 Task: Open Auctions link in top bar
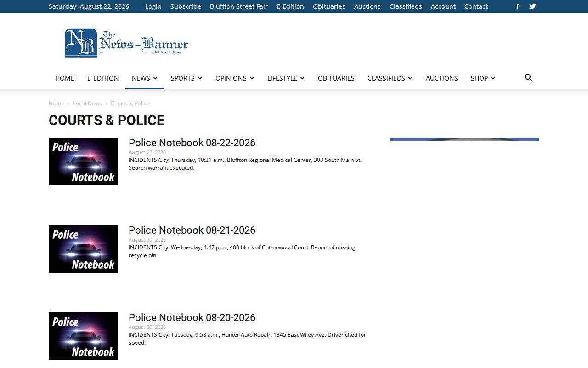(x=367, y=6)
